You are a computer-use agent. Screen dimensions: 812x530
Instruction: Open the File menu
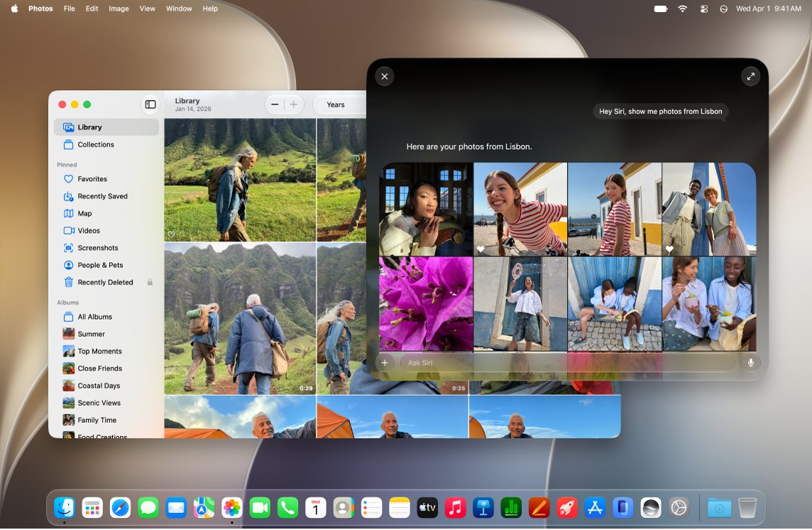(x=70, y=9)
